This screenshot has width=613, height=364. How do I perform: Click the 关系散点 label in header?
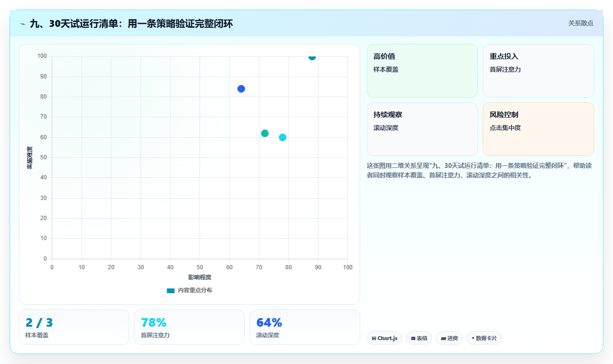580,23
